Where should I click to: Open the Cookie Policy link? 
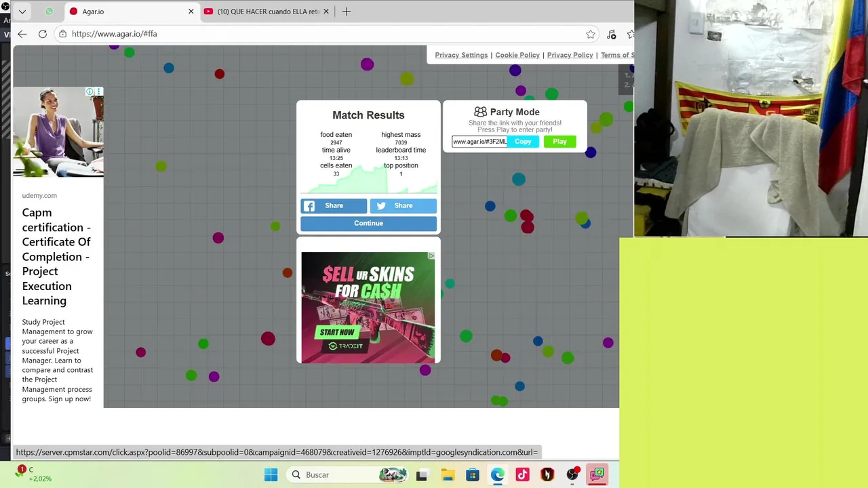click(x=517, y=55)
